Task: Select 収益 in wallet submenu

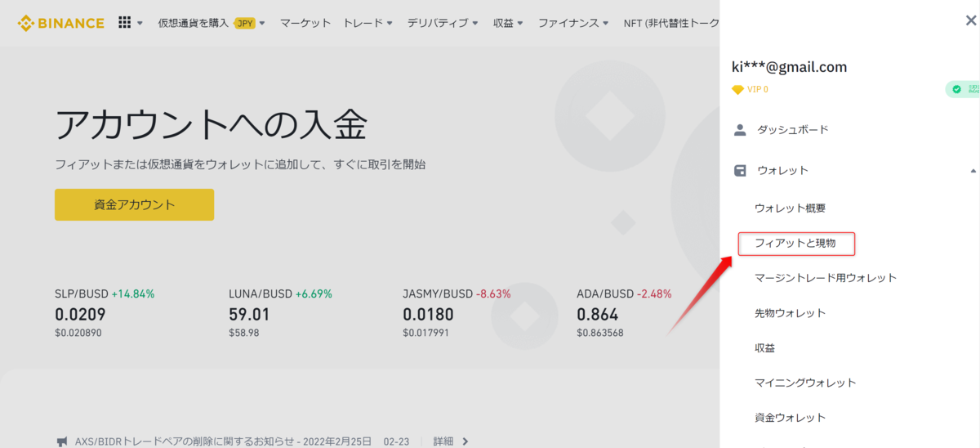Action: click(x=765, y=348)
